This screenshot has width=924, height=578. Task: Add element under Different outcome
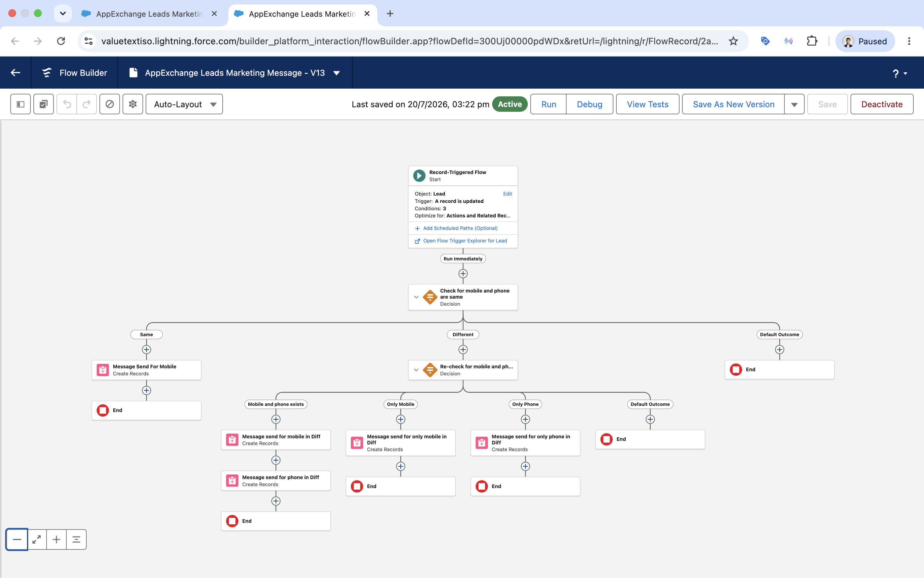click(x=463, y=349)
